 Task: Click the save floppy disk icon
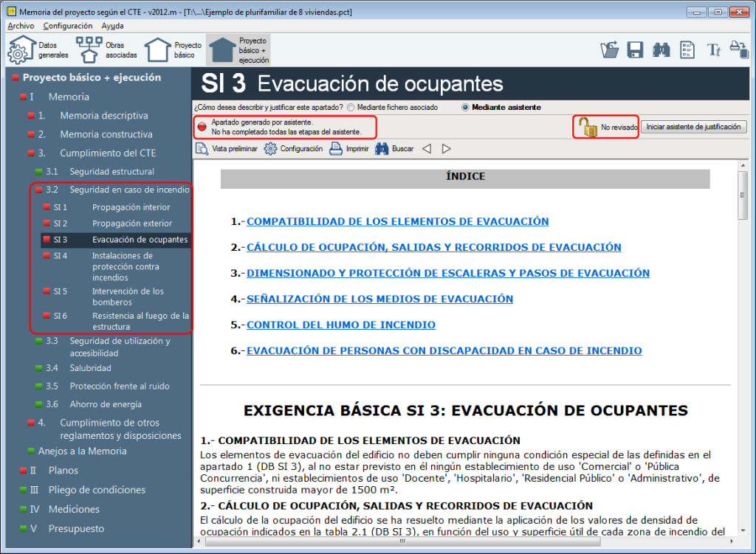pos(635,49)
